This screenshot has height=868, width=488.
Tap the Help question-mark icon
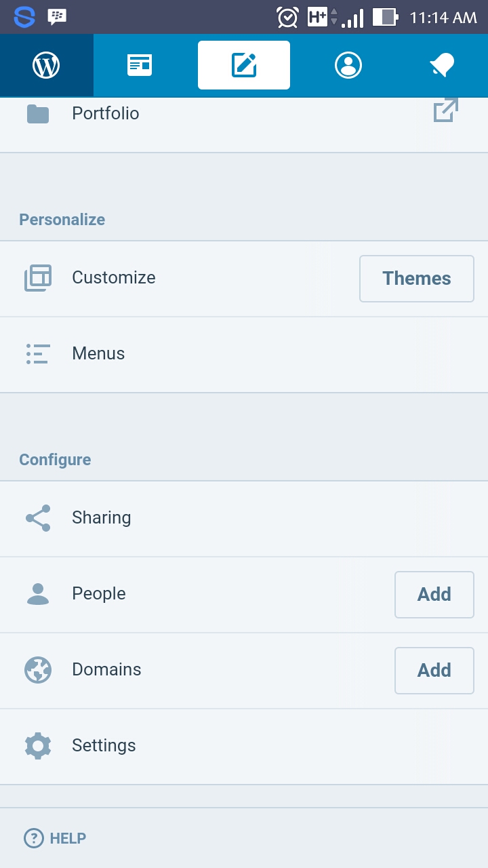[x=32, y=838]
